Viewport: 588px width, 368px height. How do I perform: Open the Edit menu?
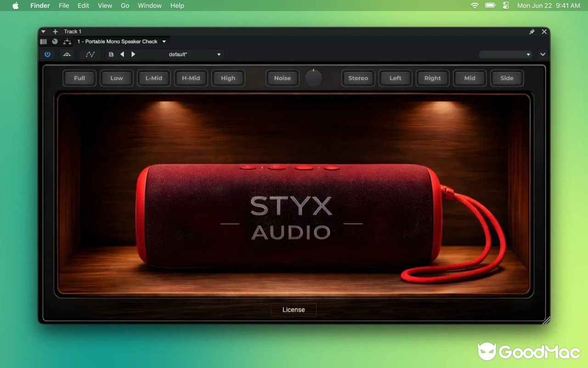pos(83,6)
